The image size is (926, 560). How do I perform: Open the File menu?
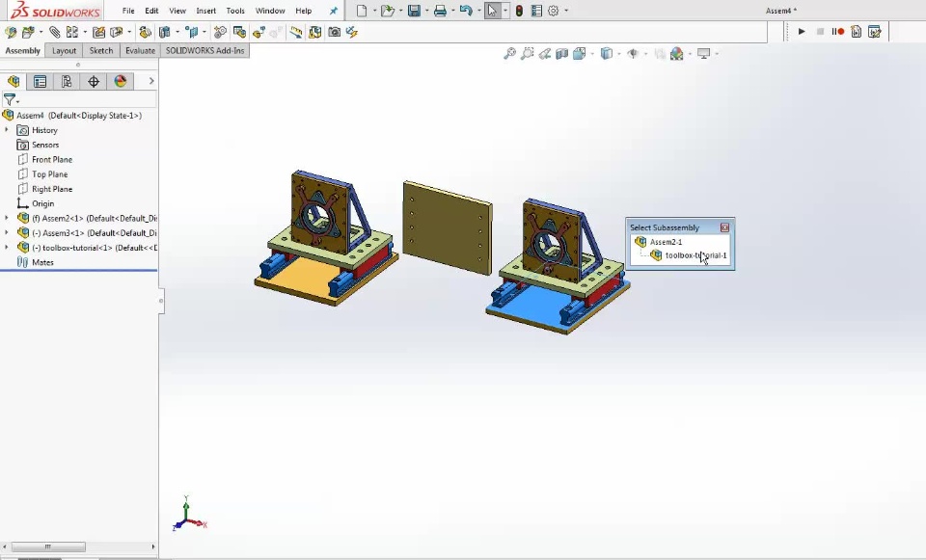point(128,11)
